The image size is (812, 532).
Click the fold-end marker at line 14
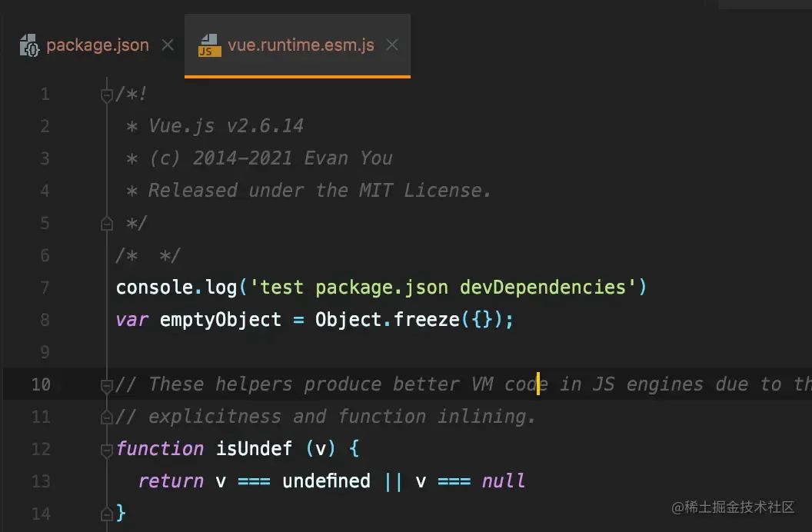(x=106, y=513)
